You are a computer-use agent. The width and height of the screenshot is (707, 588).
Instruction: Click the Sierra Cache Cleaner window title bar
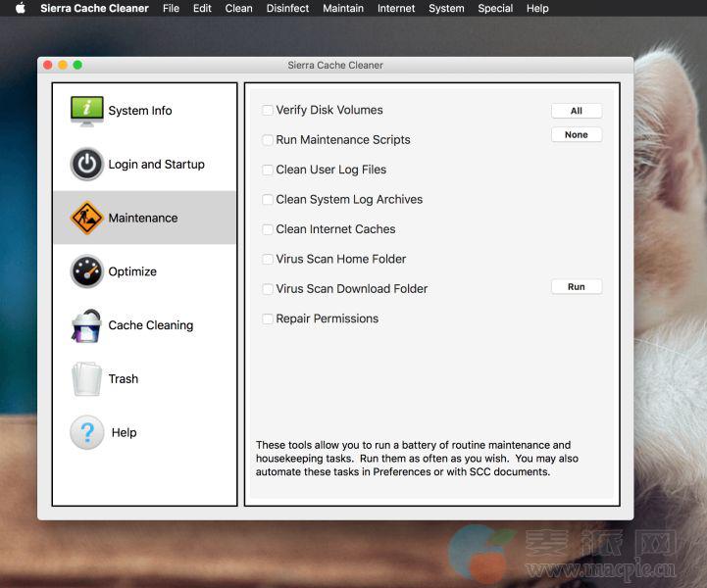pos(335,66)
